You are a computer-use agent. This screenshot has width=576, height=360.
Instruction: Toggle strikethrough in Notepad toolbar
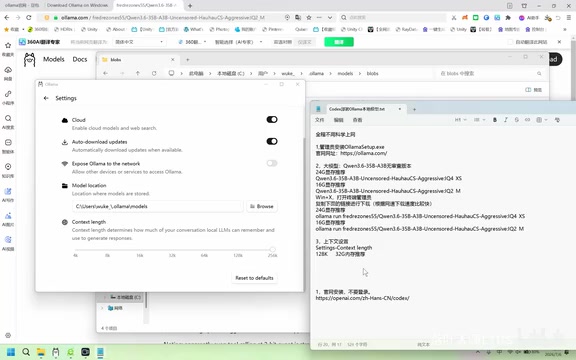(516, 120)
